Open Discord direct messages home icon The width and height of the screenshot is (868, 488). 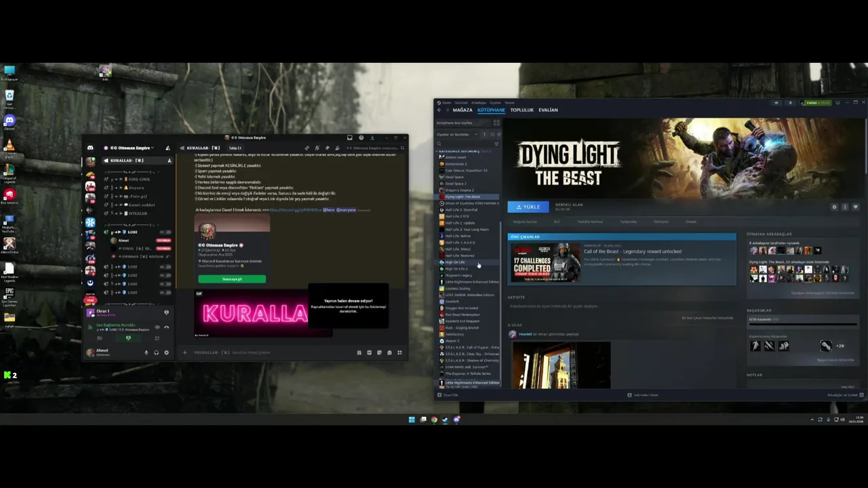(90, 148)
